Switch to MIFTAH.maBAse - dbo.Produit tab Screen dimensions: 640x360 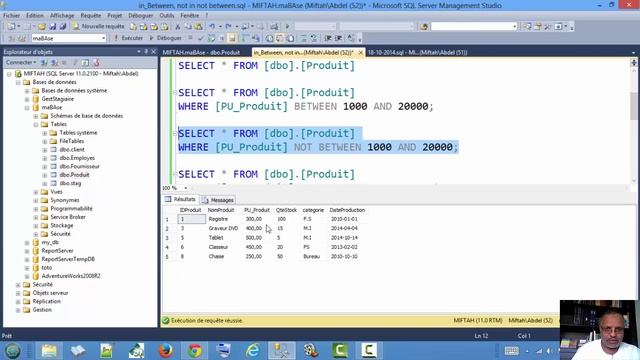(201, 53)
